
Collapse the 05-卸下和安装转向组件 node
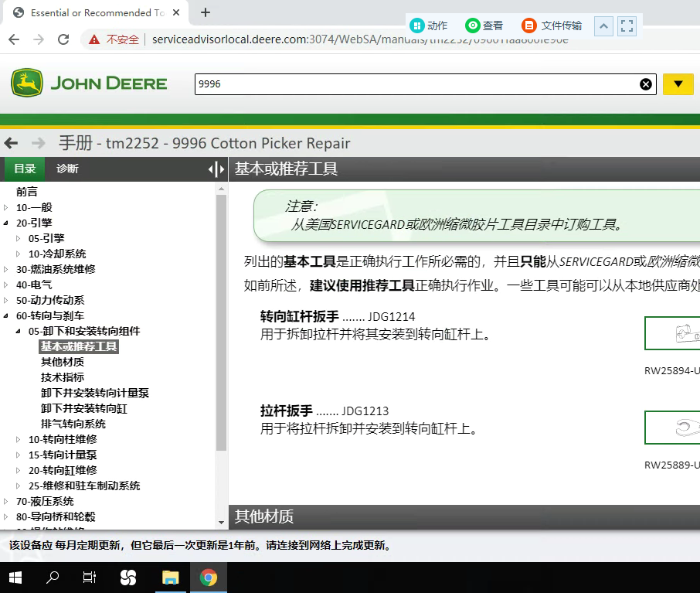[19, 331]
